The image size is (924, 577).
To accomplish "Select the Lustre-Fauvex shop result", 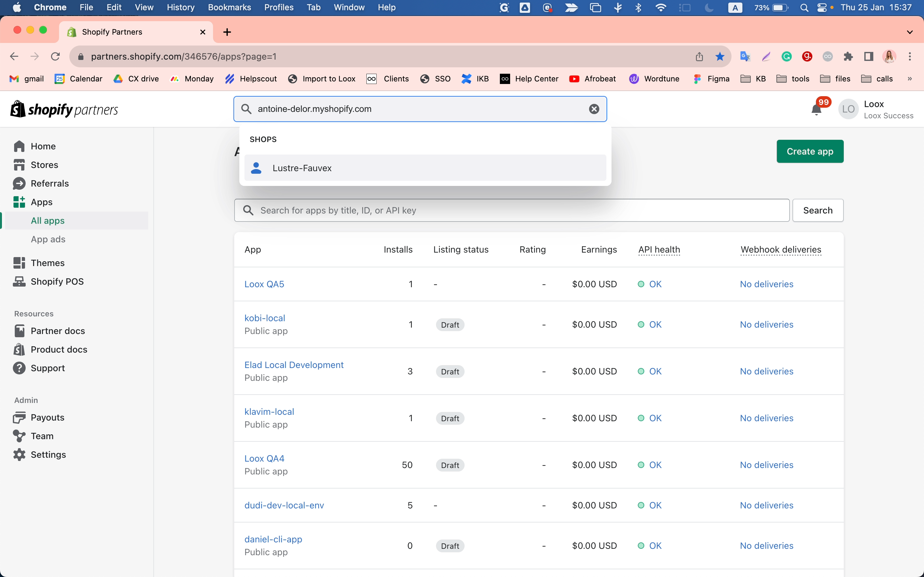I will click(x=425, y=168).
